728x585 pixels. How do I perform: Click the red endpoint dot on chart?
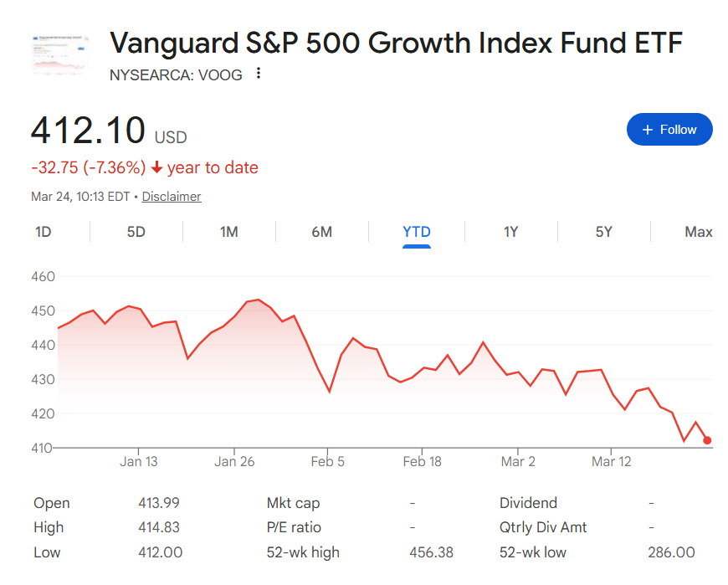[x=707, y=440]
